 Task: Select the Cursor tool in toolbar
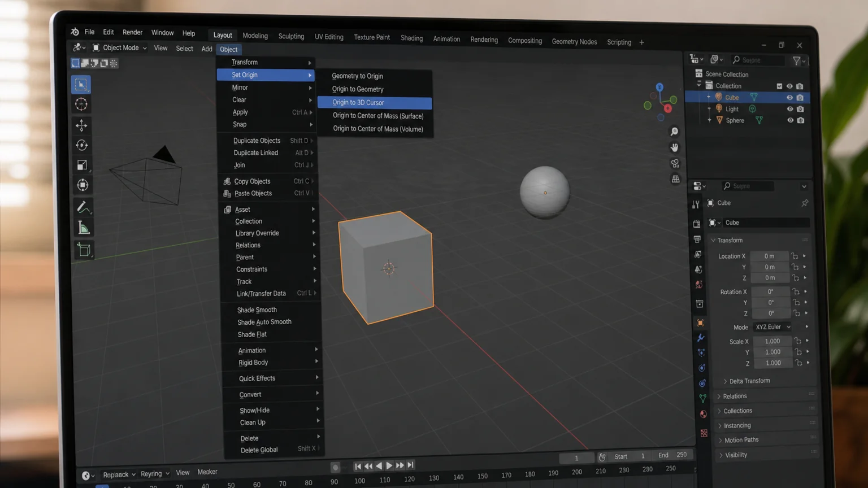click(81, 104)
